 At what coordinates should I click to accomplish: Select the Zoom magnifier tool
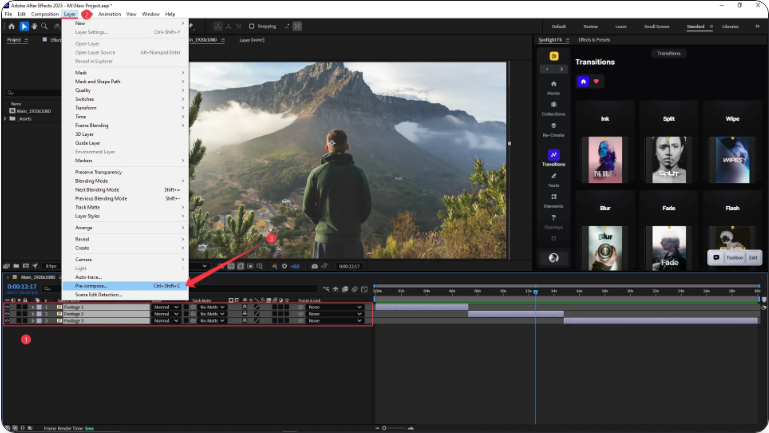(42, 26)
